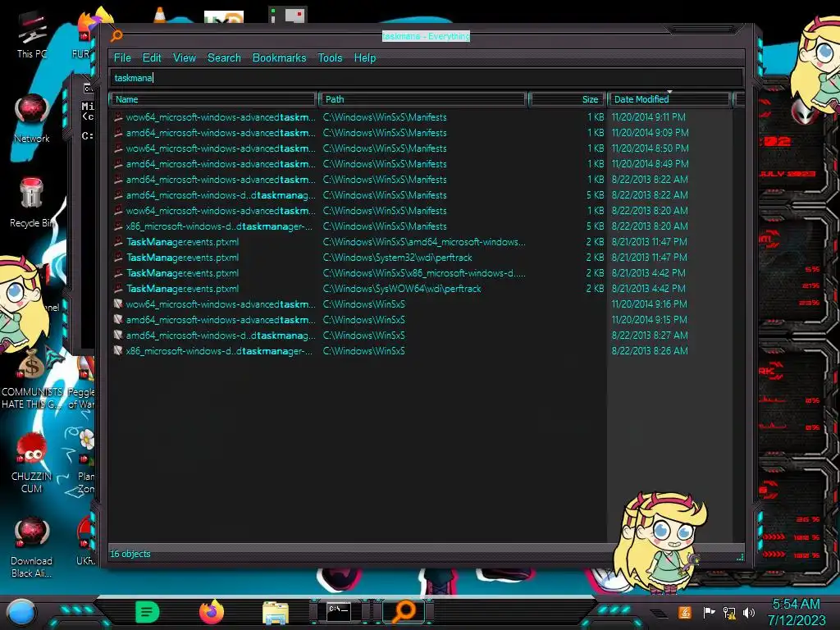The height and width of the screenshot is (630, 840).
Task: Click the volume speaker tray icon
Action: tap(749, 612)
